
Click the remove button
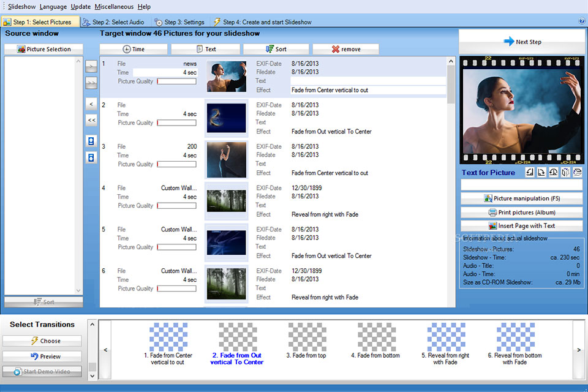[x=345, y=49]
